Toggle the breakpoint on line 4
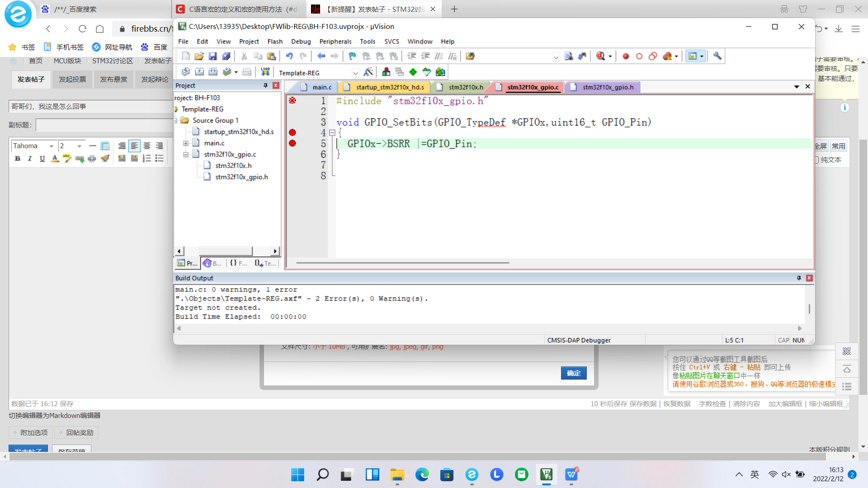 click(x=292, y=133)
